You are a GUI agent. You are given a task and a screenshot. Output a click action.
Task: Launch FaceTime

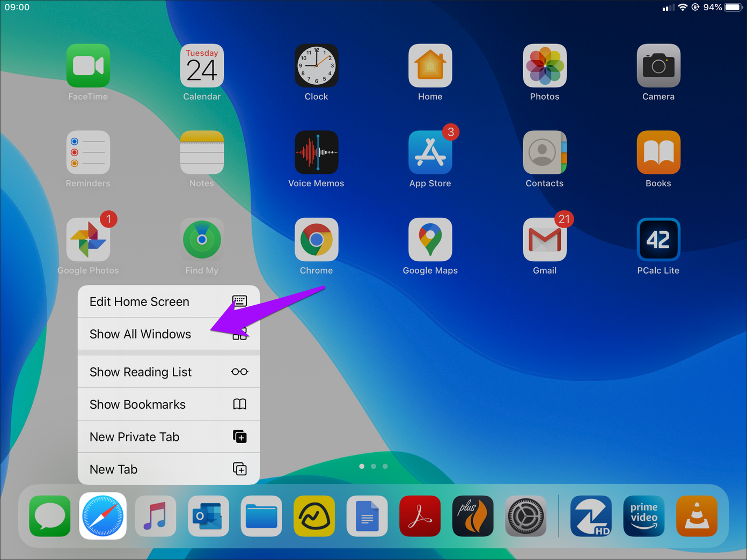(x=87, y=65)
